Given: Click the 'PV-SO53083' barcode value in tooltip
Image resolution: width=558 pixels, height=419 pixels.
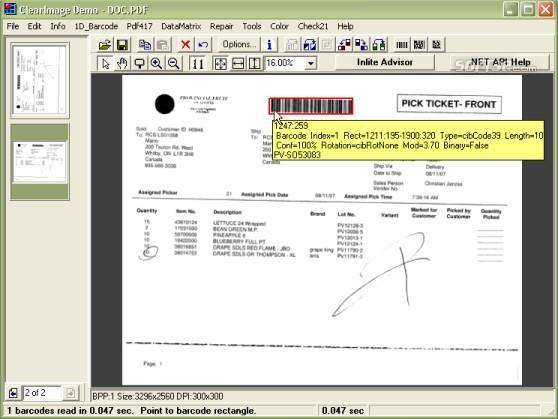Looking at the screenshot, I should point(298,155).
